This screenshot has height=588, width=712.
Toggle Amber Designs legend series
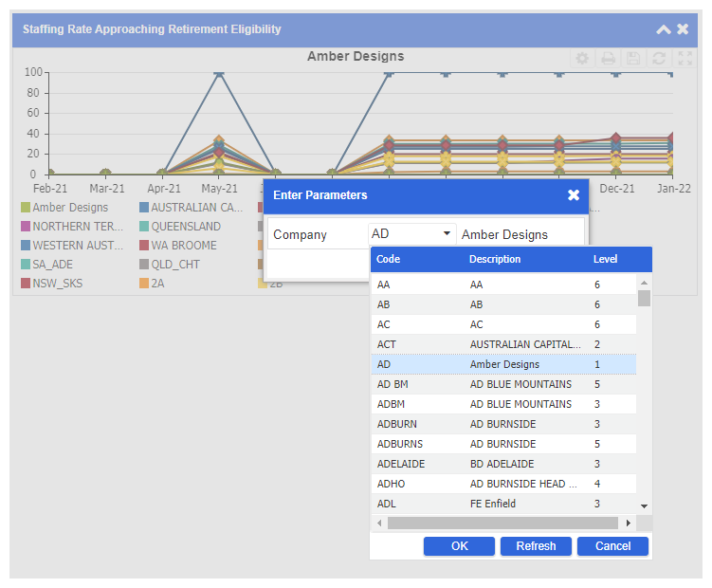[x=64, y=208]
